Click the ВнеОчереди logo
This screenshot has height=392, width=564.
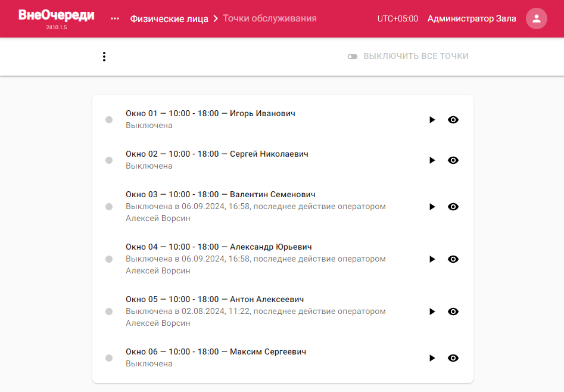point(57,15)
